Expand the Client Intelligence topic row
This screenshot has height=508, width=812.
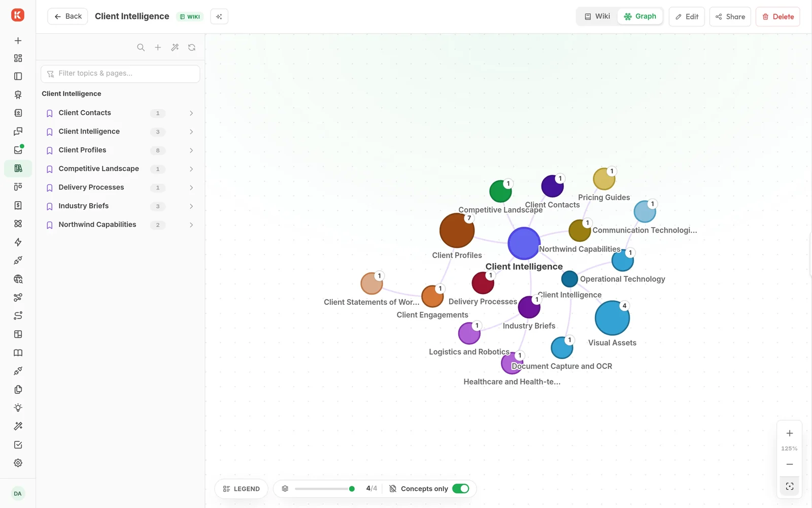tap(191, 132)
